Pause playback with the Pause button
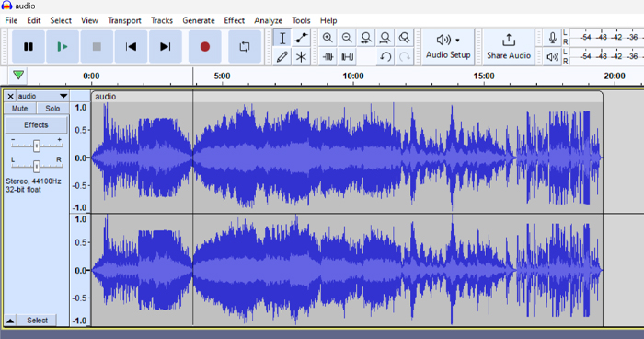This screenshot has height=339, width=644. pyautogui.click(x=29, y=46)
